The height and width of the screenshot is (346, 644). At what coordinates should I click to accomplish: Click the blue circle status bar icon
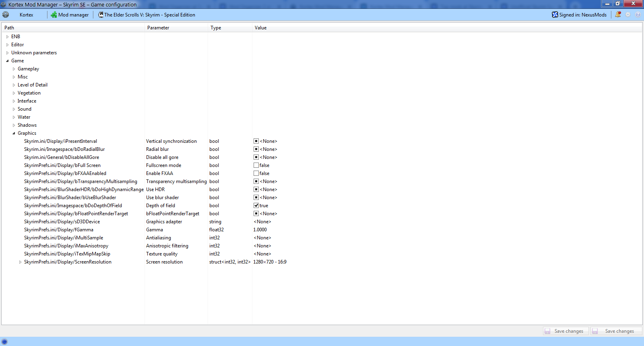(5, 342)
